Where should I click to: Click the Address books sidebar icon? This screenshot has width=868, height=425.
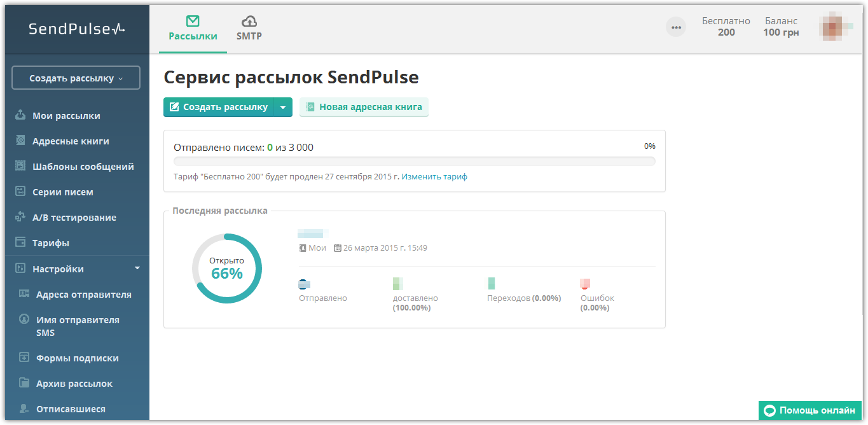pyautogui.click(x=20, y=141)
